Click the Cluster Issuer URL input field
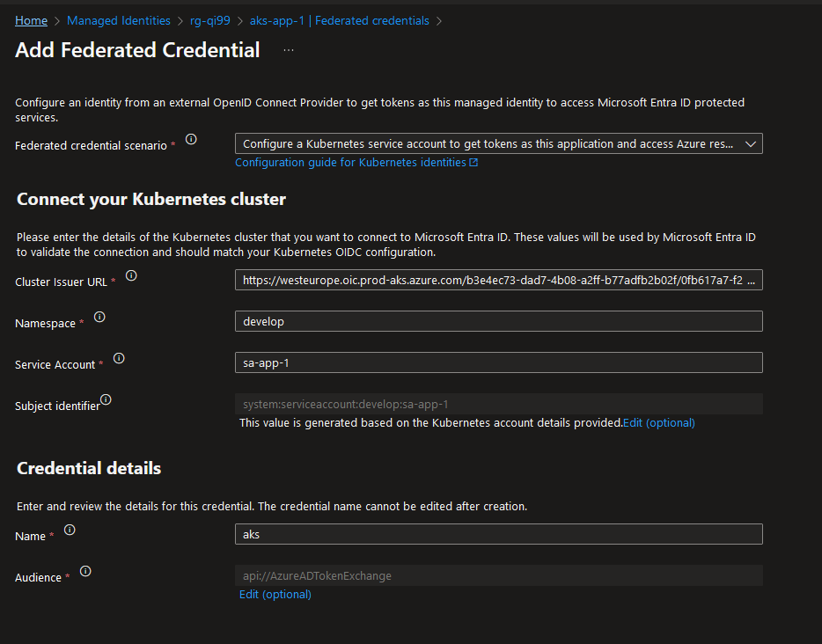 (498, 281)
